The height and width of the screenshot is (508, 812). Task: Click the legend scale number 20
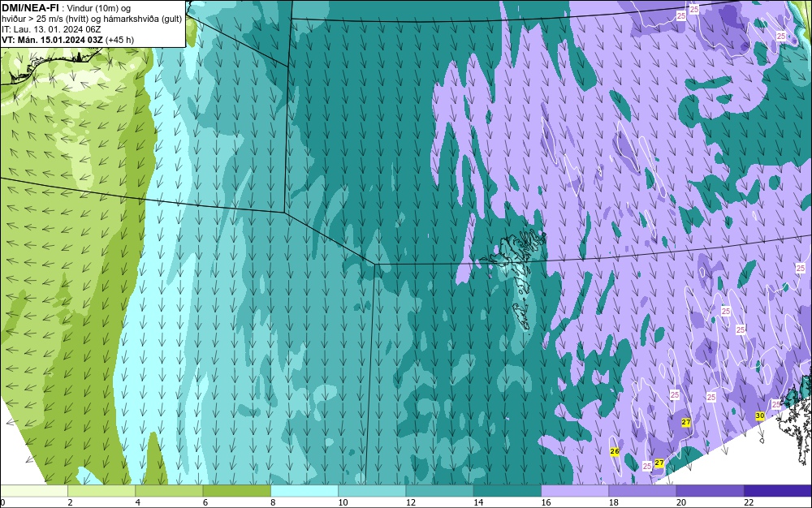tap(681, 502)
